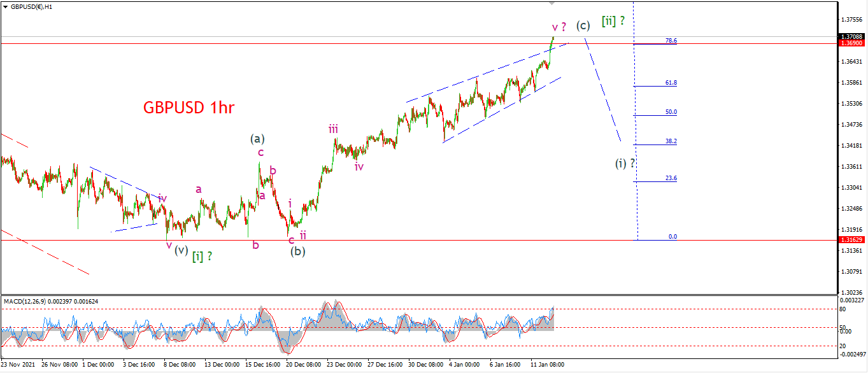
Task: Click the magenta v ? wave label
Action: (x=559, y=27)
